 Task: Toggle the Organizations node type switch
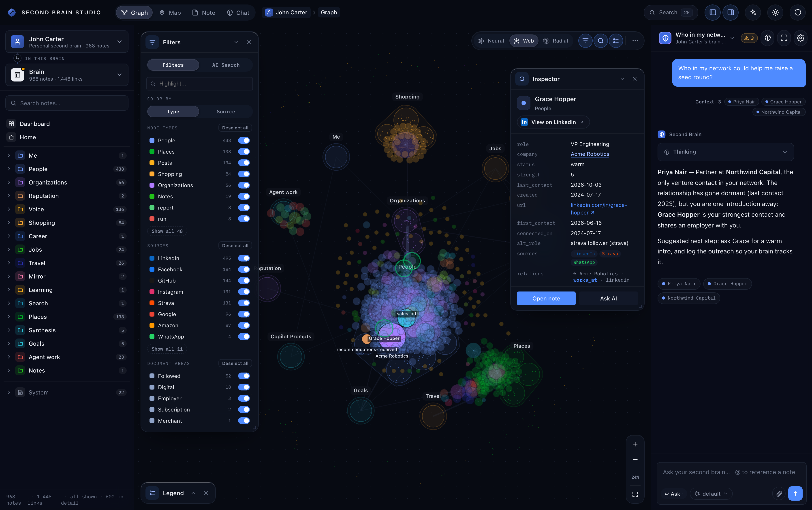pos(244,185)
